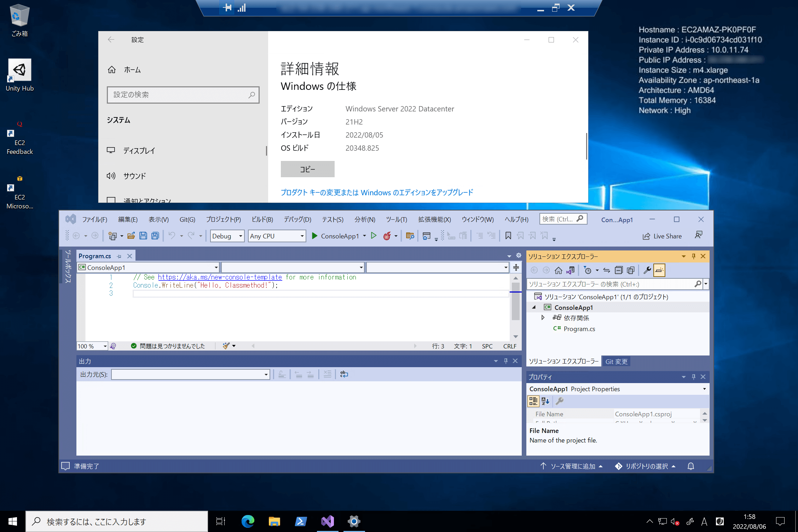The height and width of the screenshot is (532, 798).
Task: Open File Explorer from taskbar
Action: tap(274, 521)
